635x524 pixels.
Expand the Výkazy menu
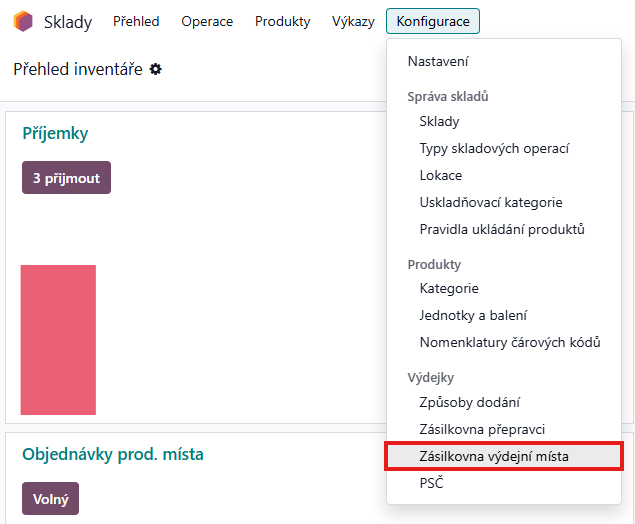click(353, 21)
